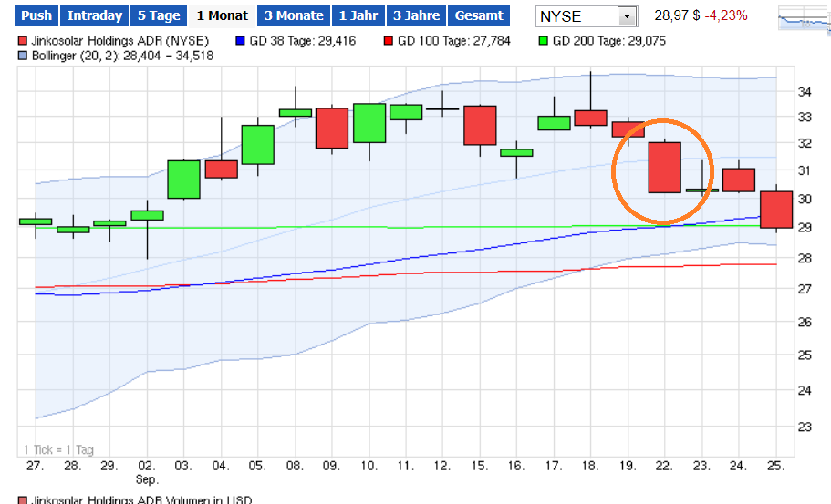
Task: Click the green candlestick for 03. Sep
Action: pos(184,180)
